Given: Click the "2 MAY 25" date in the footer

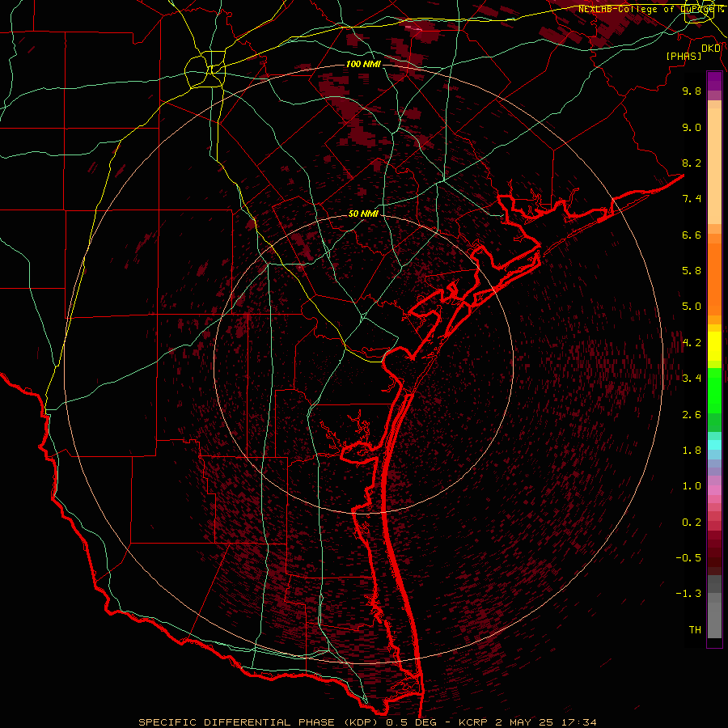Looking at the screenshot, I should pos(523,722).
